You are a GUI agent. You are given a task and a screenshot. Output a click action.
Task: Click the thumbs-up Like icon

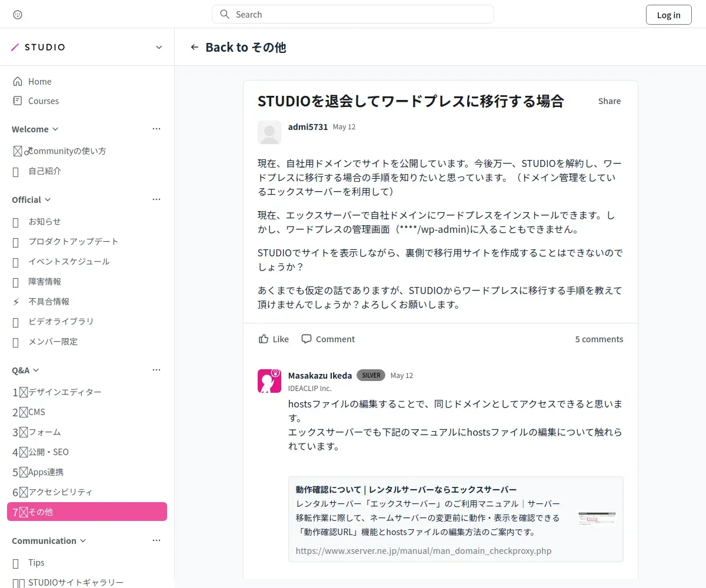(264, 339)
